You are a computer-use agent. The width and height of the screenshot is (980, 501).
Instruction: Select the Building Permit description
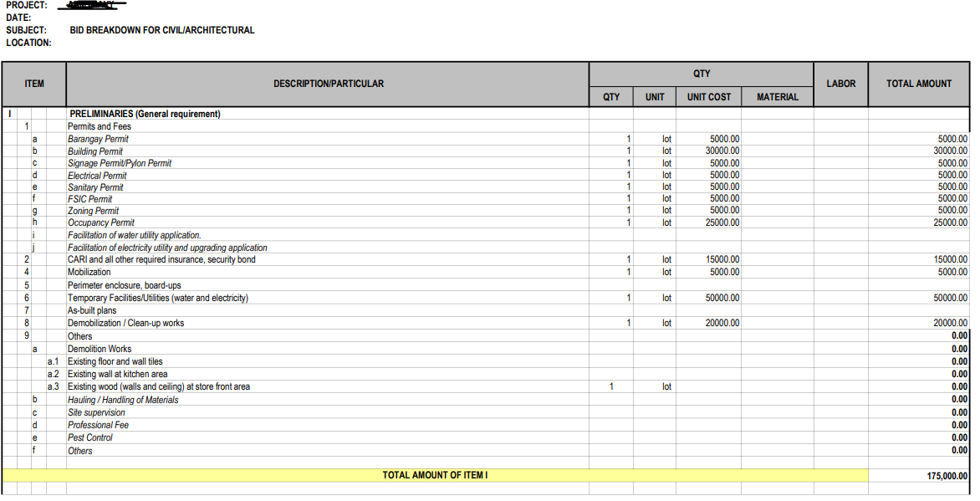click(x=95, y=151)
